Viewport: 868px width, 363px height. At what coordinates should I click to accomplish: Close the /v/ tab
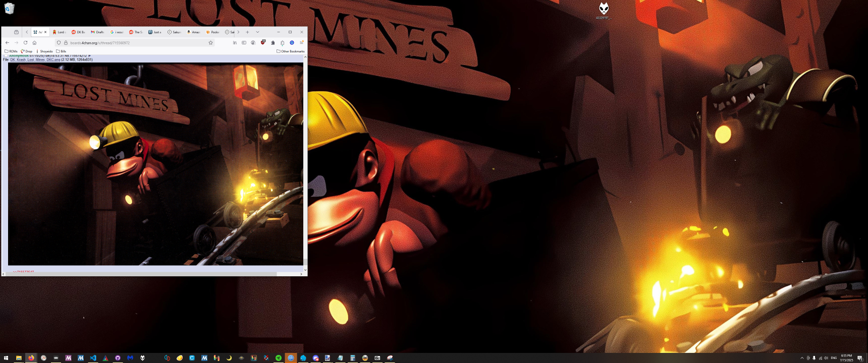tap(45, 32)
